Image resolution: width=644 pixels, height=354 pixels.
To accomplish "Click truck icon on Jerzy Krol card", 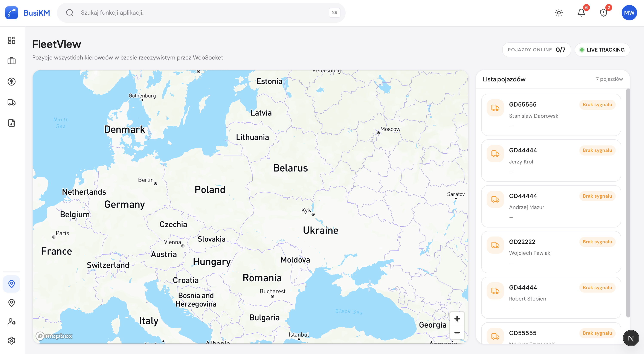I will tap(495, 154).
